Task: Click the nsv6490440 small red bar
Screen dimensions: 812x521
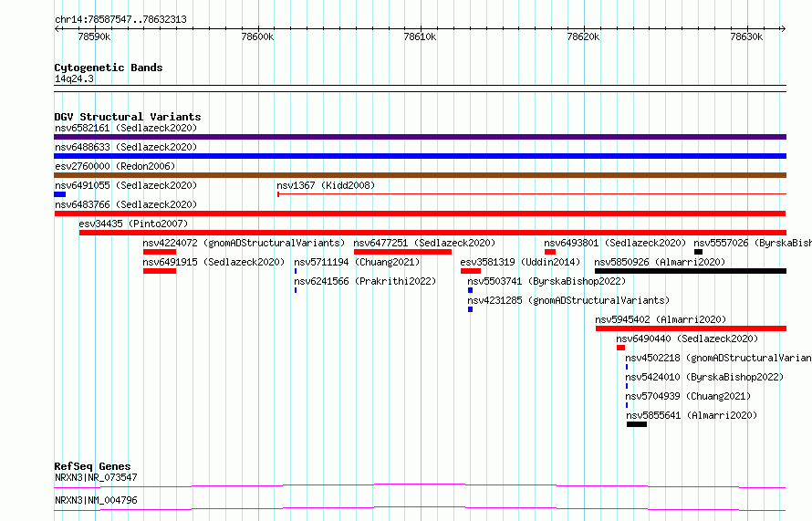Action: (x=621, y=348)
